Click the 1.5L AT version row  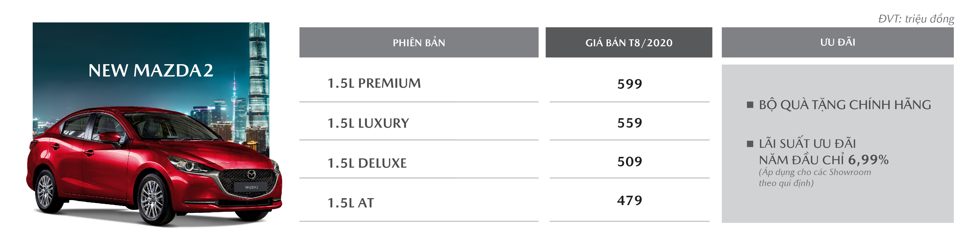pyautogui.click(x=419, y=202)
